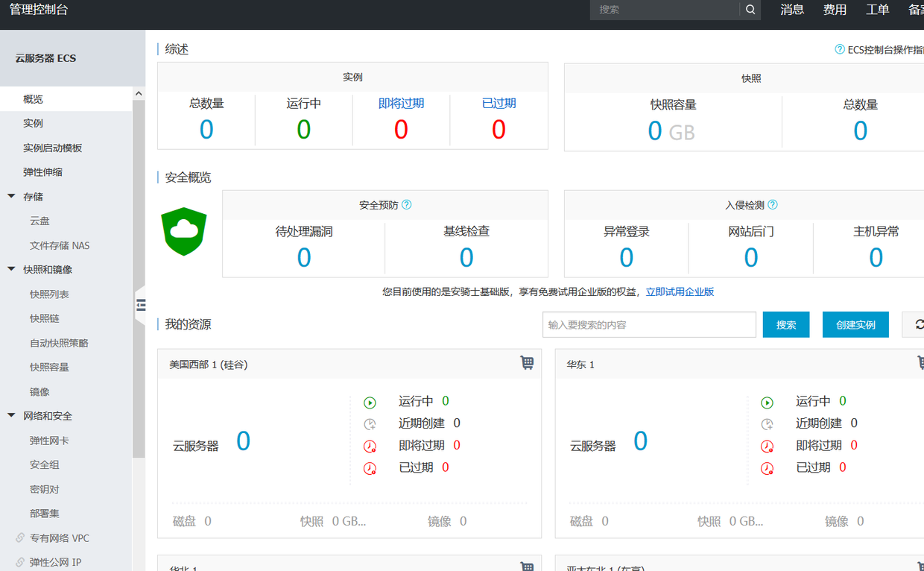Click the 运行中 play icon in 美国西部 1 card

tap(370, 403)
